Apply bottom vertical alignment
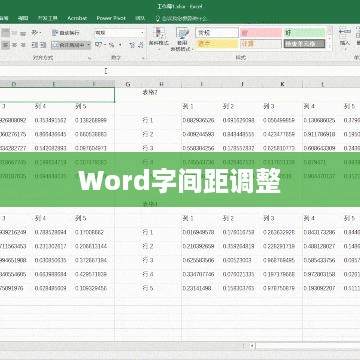 click(23, 33)
